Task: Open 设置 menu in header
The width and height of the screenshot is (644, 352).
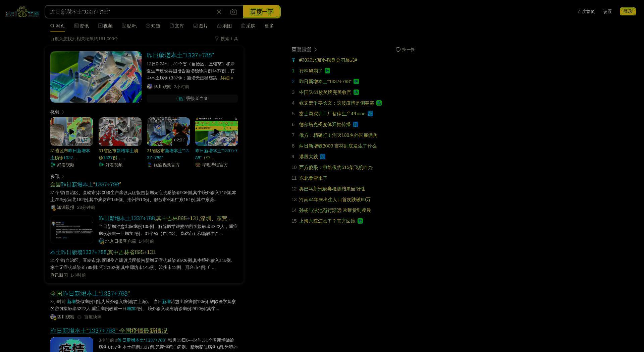Action: tap(607, 11)
